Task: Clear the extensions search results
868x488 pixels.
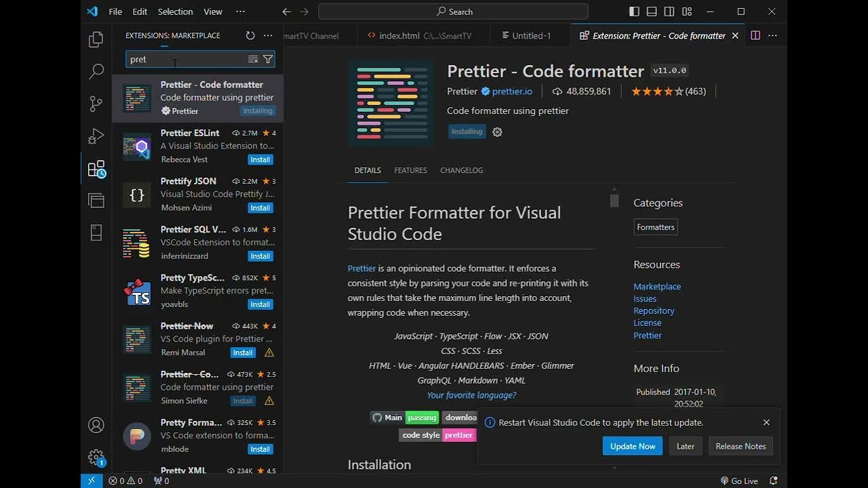Action: (253, 60)
